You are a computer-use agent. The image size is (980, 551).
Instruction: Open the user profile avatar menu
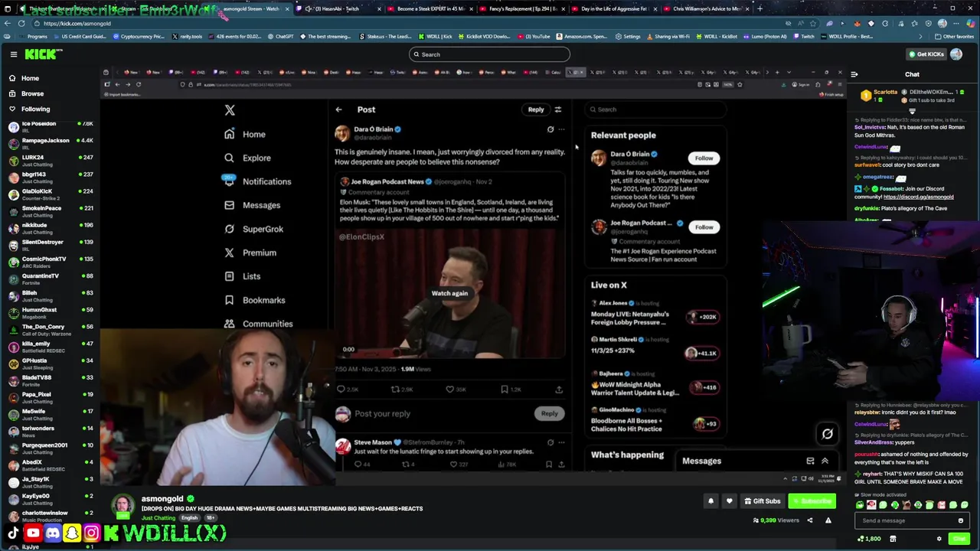click(x=956, y=54)
